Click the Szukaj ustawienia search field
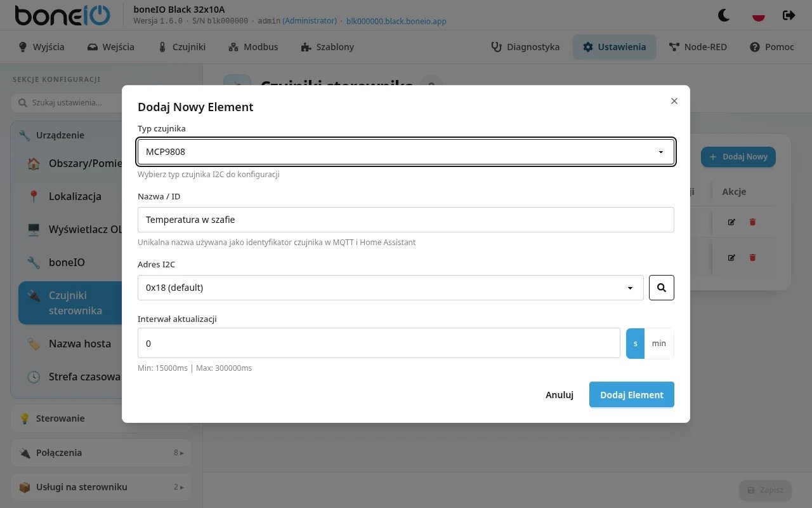 click(67, 102)
